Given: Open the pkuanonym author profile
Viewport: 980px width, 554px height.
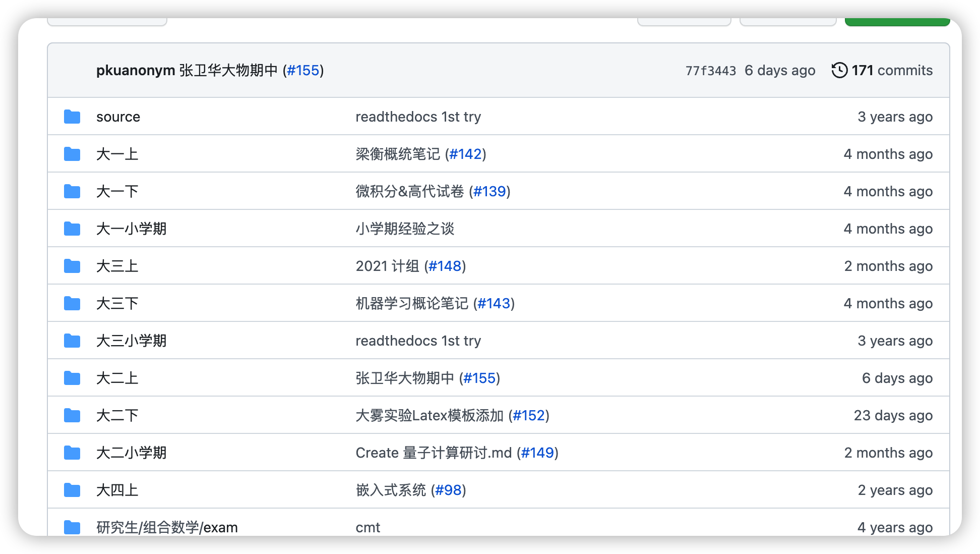Looking at the screenshot, I should tap(136, 70).
